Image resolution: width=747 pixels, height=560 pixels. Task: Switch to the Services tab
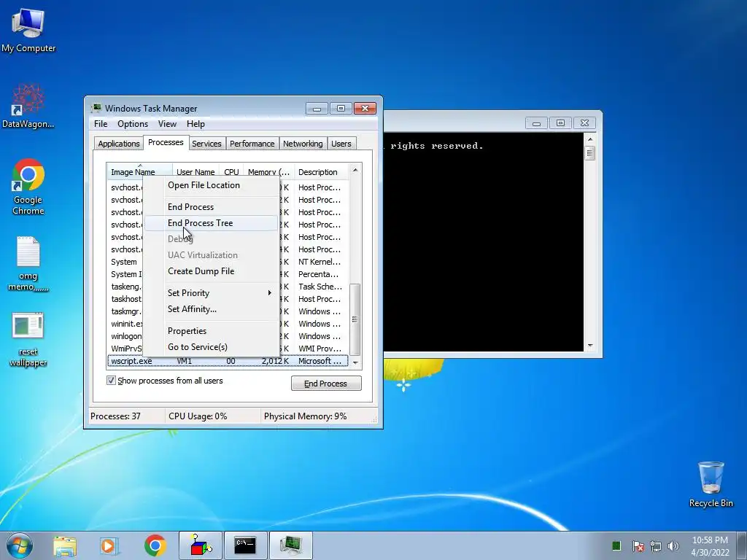point(206,144)
